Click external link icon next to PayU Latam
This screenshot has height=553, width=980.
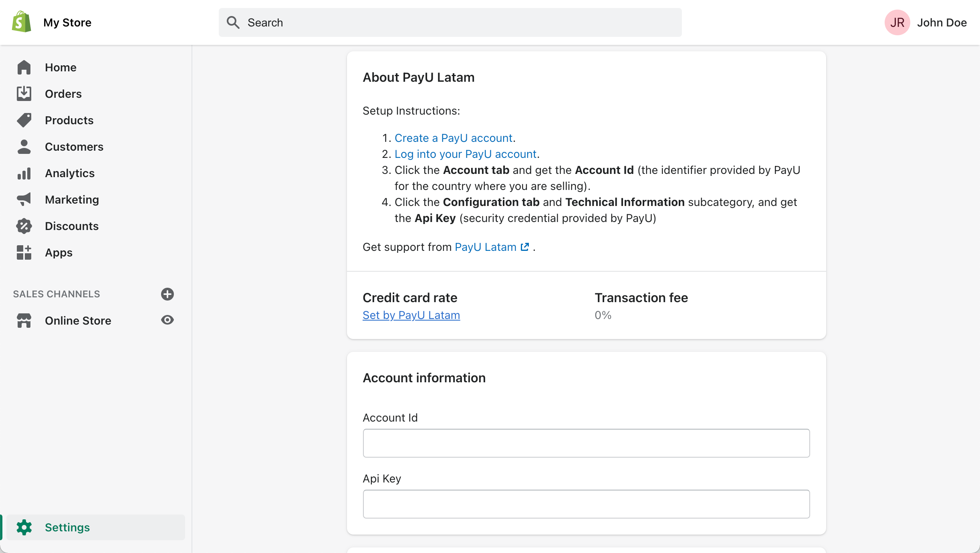click(525, 247)
